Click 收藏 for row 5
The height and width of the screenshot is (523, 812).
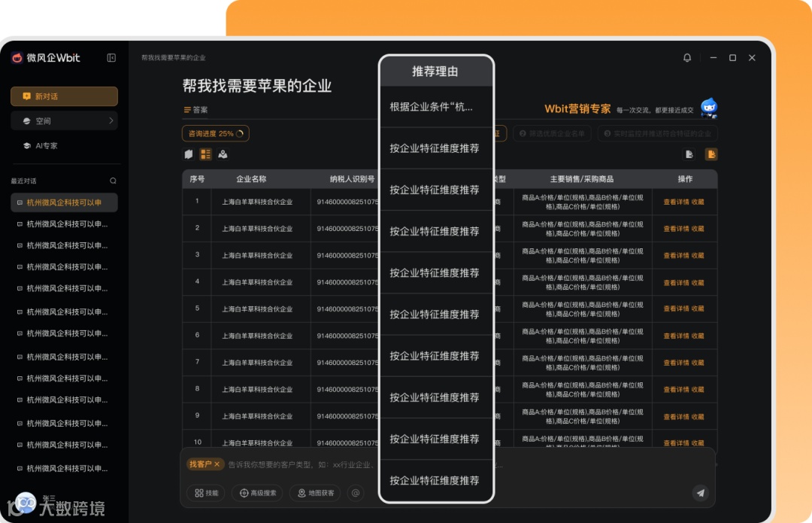(698, 309)
